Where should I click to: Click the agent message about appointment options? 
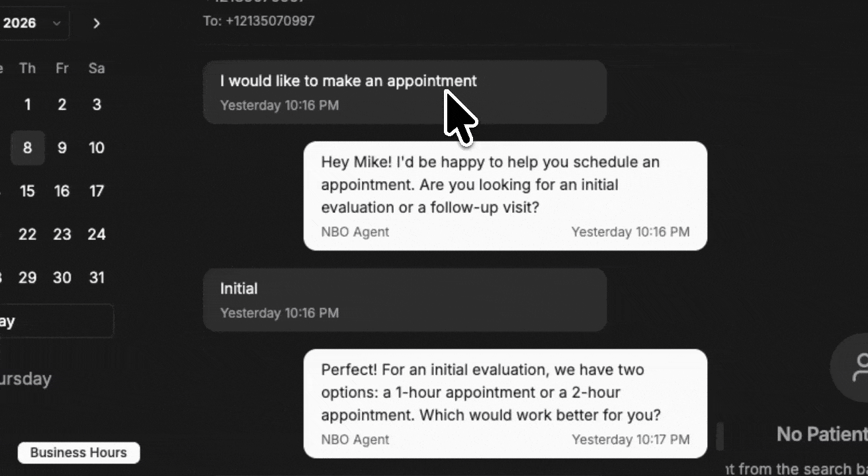[505, 403]
